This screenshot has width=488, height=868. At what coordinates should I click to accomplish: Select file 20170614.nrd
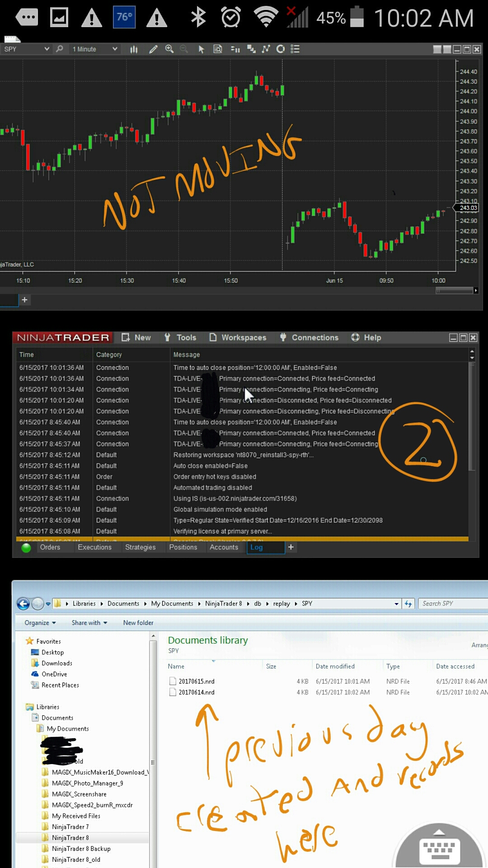click(197, 692)
